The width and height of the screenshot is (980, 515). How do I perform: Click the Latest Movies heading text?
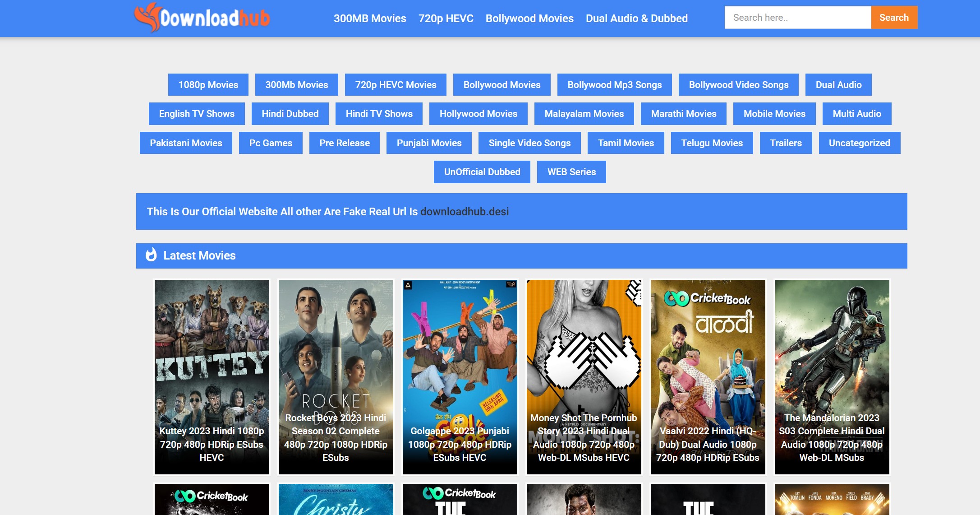(x=199, y=255)
